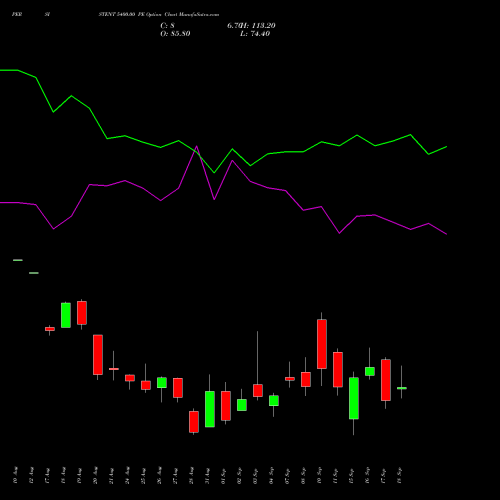Click the '20 Aug' date label on axis
Screen dimensions: 500x500
click(96, 476)
